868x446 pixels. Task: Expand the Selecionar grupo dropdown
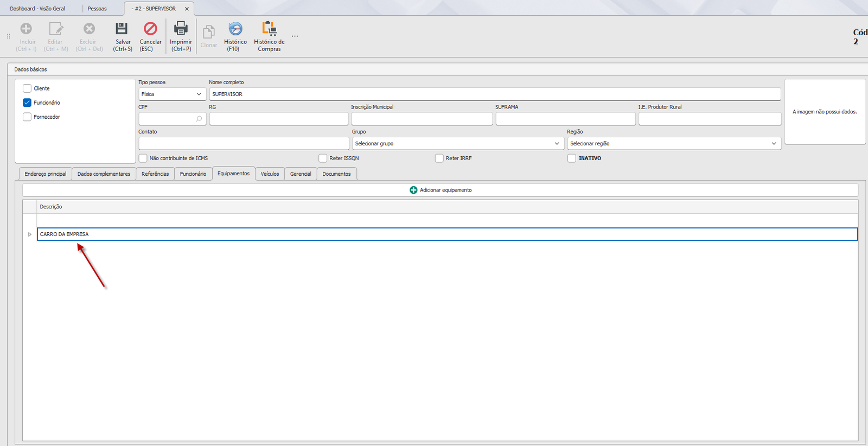[458, 143]
